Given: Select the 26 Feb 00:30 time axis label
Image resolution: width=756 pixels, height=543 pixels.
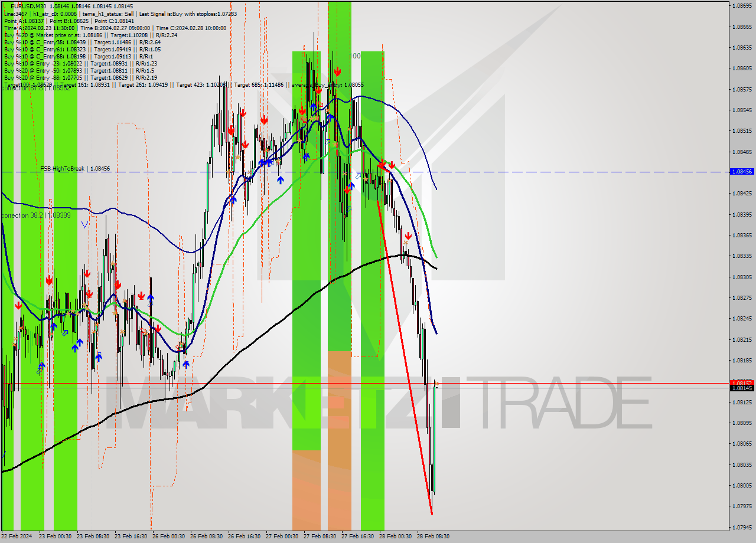Looking at the screenshot, I should [x=168, y=537].
